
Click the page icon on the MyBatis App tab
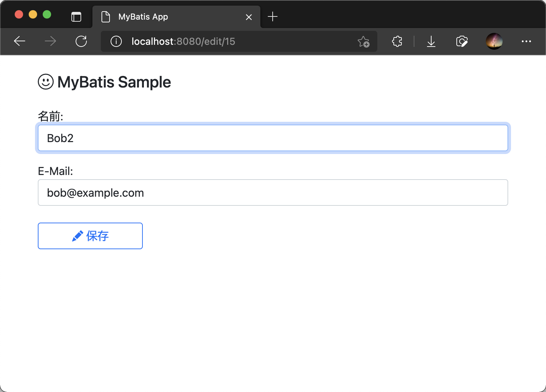click(x=106, y=16)
